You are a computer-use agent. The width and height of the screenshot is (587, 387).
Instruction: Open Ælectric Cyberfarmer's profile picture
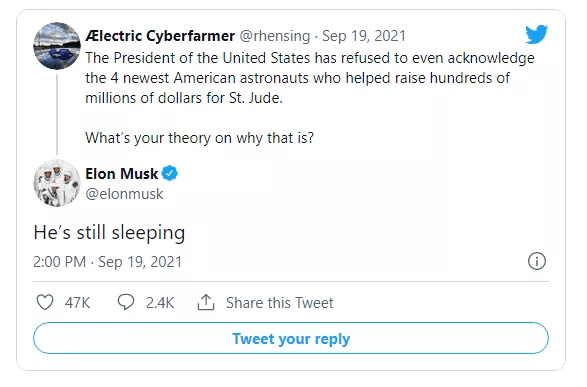[x=57, y=46]
